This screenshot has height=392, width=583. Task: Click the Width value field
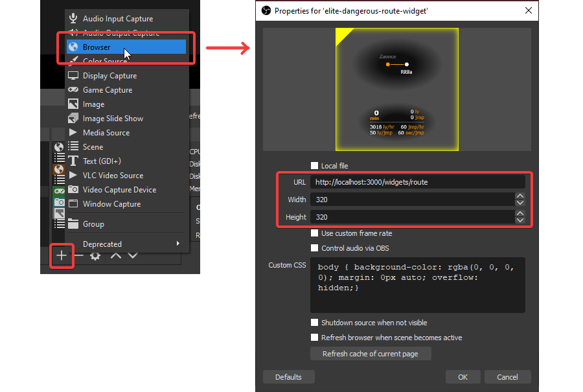413,200
